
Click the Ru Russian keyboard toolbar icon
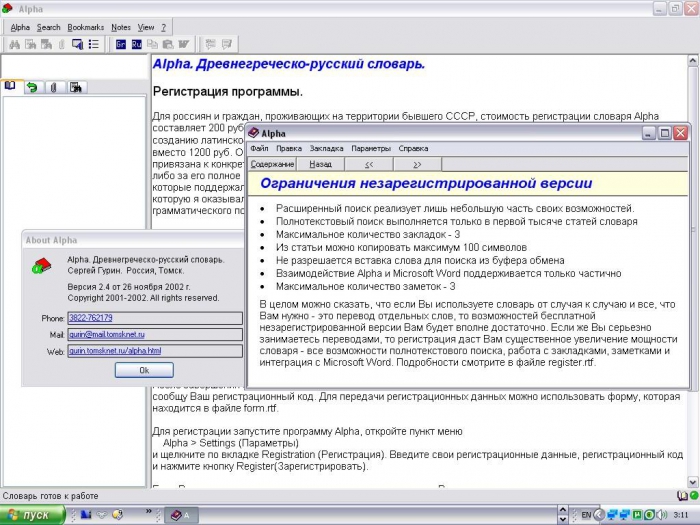click(137, 44)
